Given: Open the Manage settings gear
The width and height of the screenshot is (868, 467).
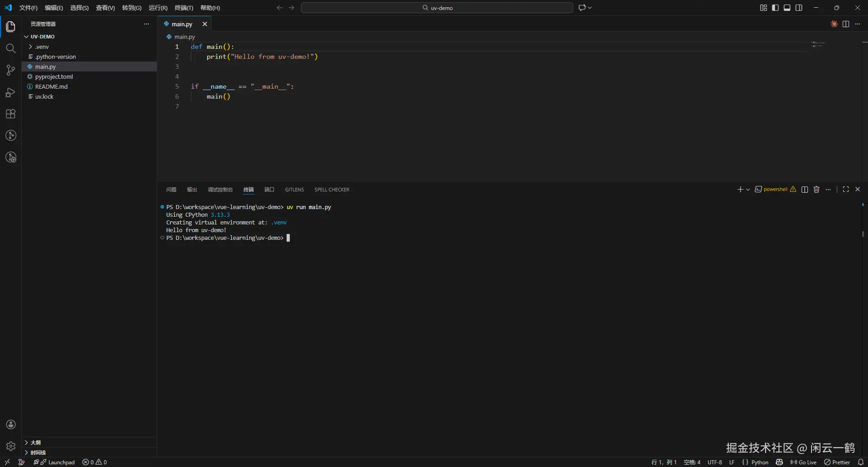Looking at the screenshot, I should (11, 446).
